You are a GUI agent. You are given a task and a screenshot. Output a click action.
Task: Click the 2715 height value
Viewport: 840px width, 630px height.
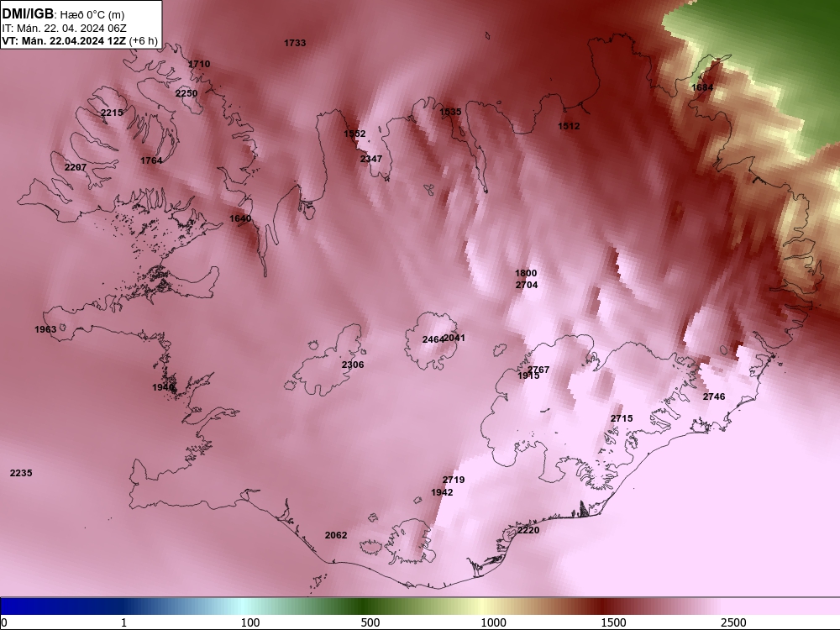coord(622,417)
